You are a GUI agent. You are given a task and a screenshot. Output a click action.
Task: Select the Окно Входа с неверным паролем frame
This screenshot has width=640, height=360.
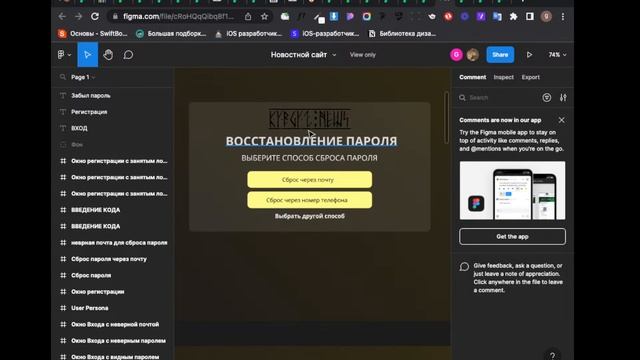[x=118, y=340]
